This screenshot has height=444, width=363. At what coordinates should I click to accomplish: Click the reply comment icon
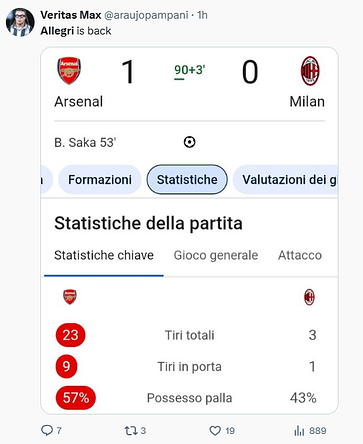point(47,430)
